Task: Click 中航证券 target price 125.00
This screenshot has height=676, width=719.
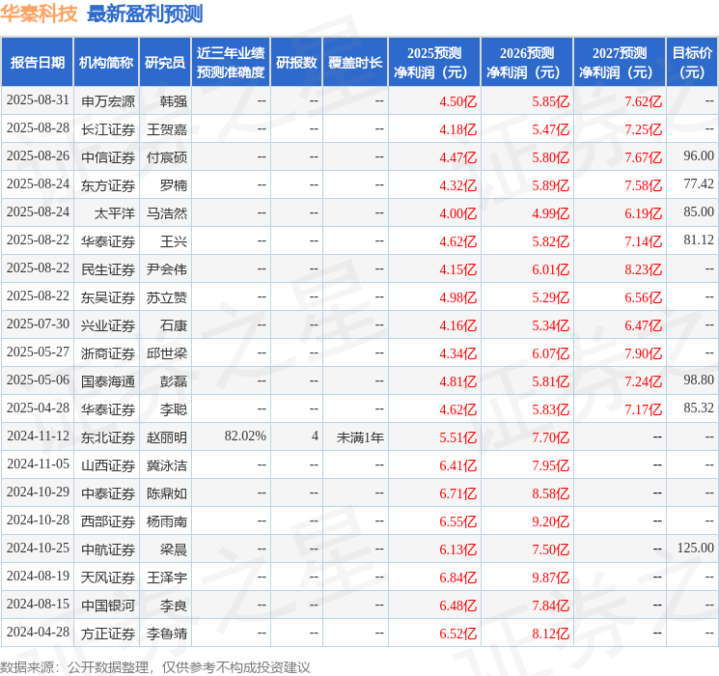Action: [x=696, y=548]
